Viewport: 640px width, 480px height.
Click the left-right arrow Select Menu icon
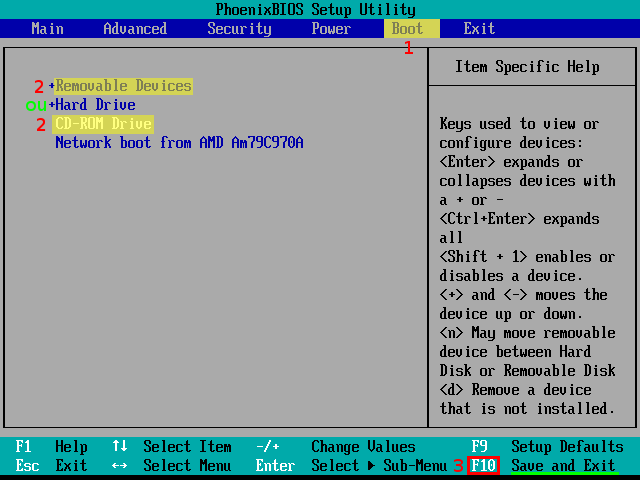(x=119, y=466)
